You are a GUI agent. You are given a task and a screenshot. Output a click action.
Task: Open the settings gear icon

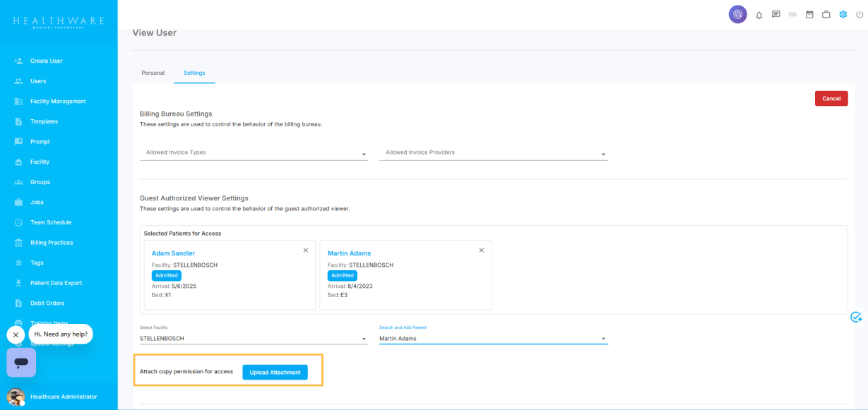[843, 14]
